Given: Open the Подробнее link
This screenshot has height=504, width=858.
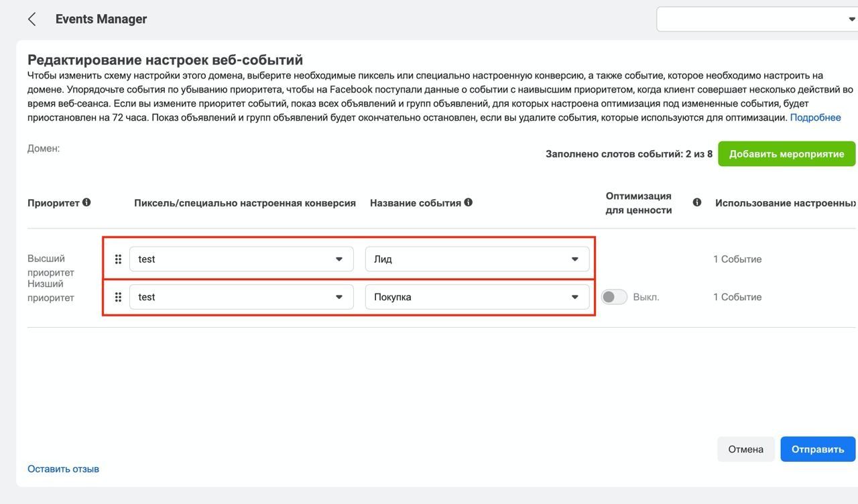Looking at the screenshot, I should click(815, 117).
